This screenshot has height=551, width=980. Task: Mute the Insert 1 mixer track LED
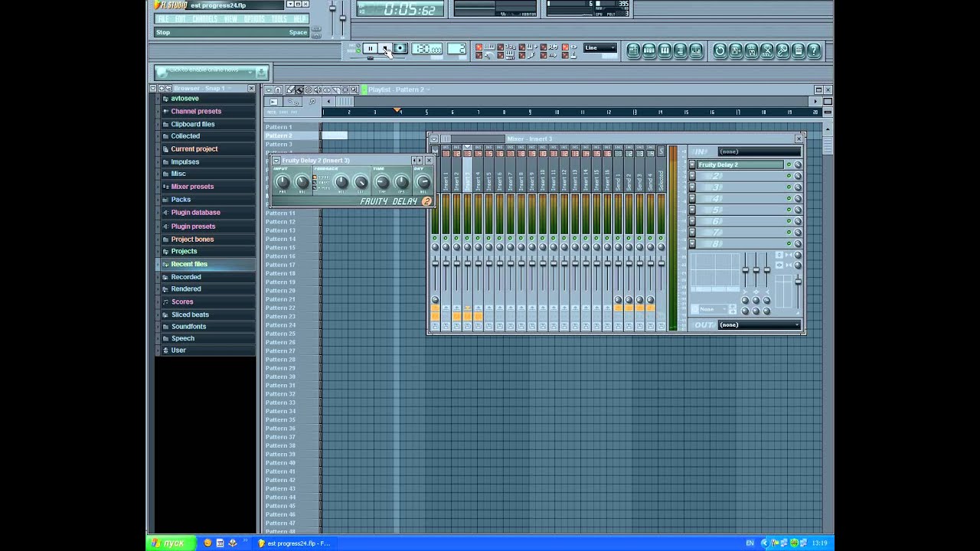pos(446,239)
